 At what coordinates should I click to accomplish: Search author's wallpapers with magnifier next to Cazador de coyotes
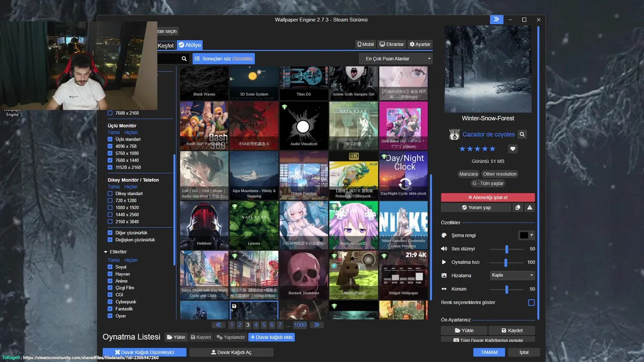pos(522,134)
